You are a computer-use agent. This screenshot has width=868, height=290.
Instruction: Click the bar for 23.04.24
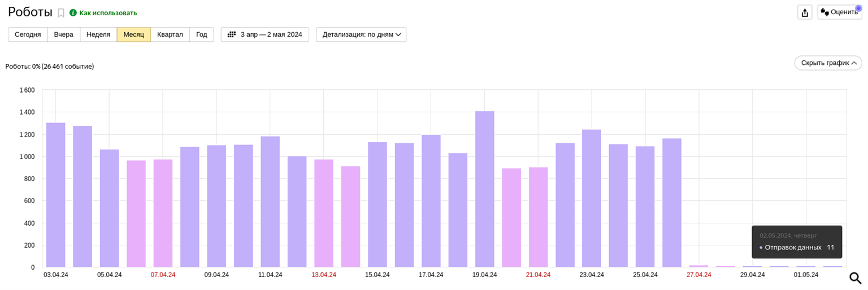coord(592,198)
